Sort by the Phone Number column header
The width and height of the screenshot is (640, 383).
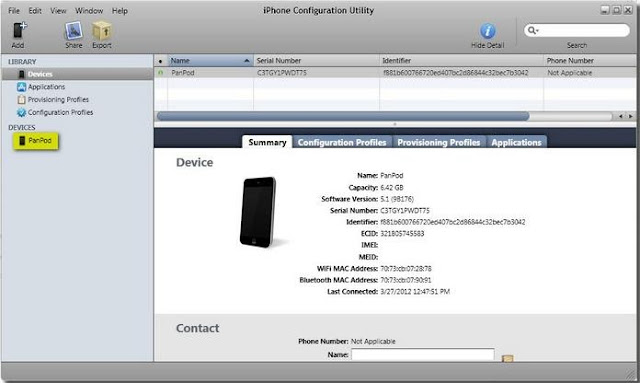tap(590, 60)
